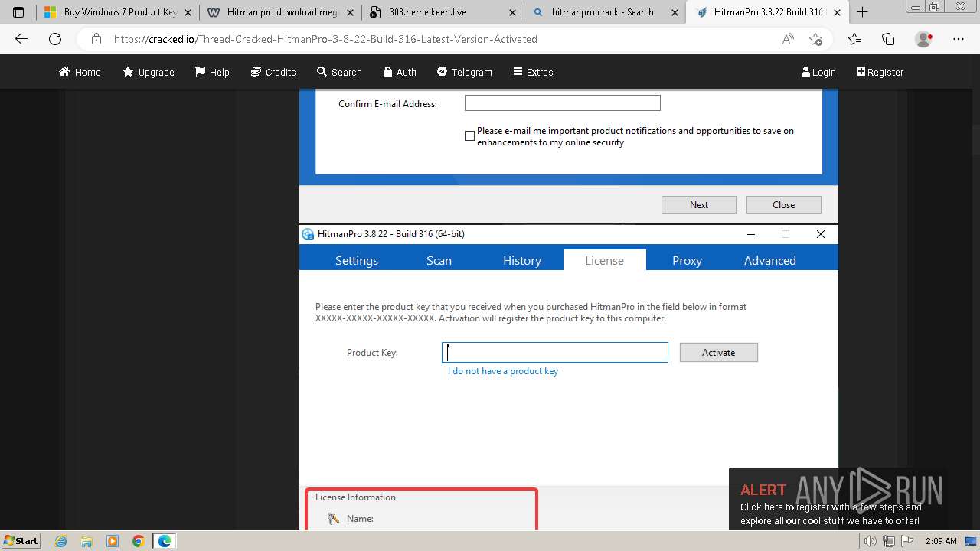Open the Windows Start button
The image size is (980, 551).
click(21, 540)
